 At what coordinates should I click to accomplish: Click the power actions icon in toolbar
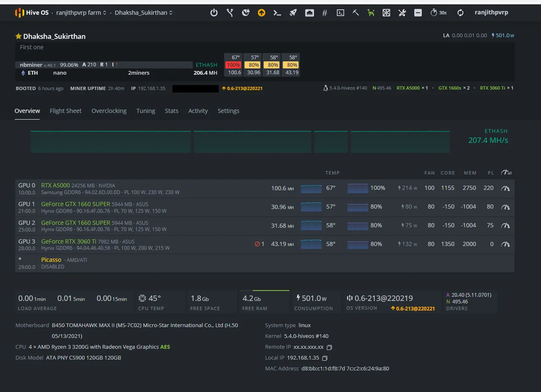(214, 13)
